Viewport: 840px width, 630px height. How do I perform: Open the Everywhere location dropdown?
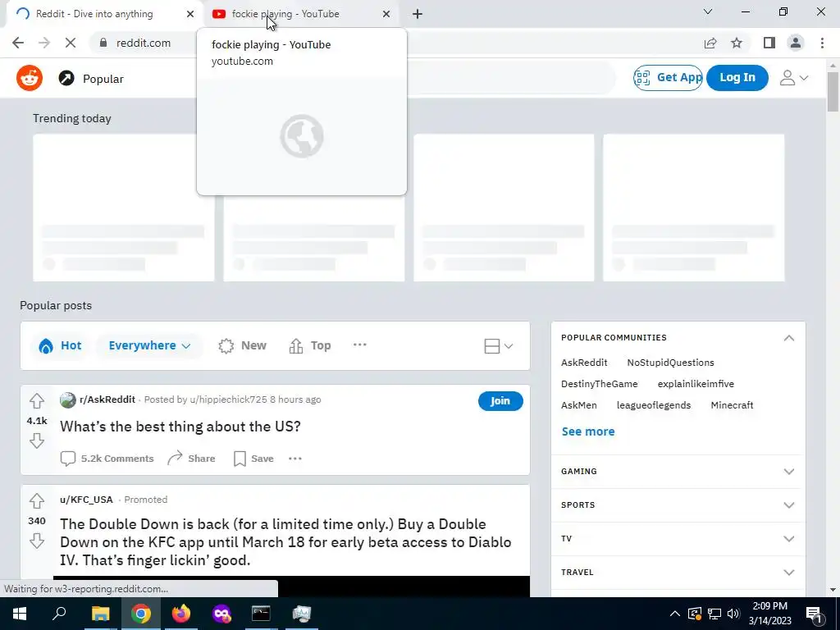(x=149, y=345)
